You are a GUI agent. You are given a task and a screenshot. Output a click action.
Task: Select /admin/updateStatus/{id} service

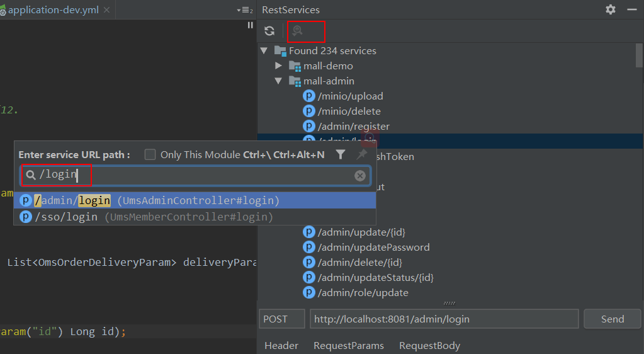[x=375, y=278]
